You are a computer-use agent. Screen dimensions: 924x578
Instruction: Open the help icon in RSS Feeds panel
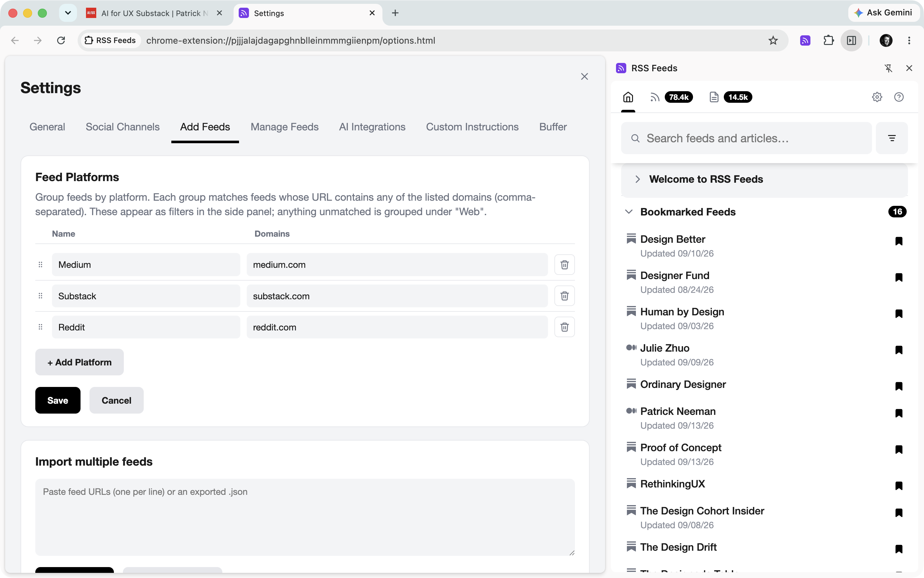pyautogui.click(x=899, y=97)
